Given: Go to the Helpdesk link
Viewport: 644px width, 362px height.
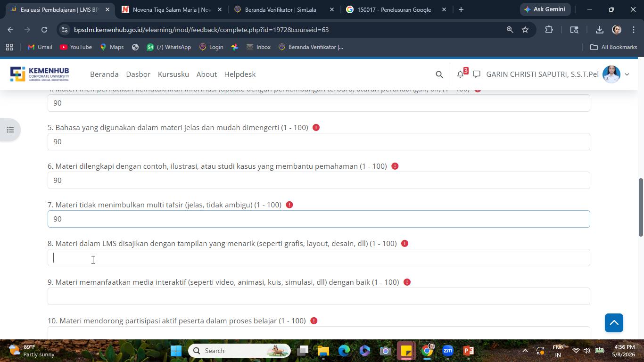Looking at the screenshot, I should click(239, 74).
